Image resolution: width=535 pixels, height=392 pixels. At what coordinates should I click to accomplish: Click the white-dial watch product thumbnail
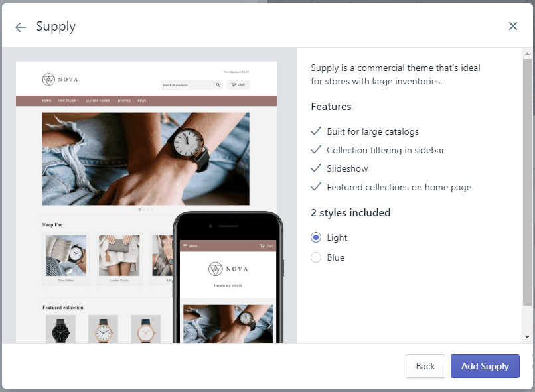point(103,329)
